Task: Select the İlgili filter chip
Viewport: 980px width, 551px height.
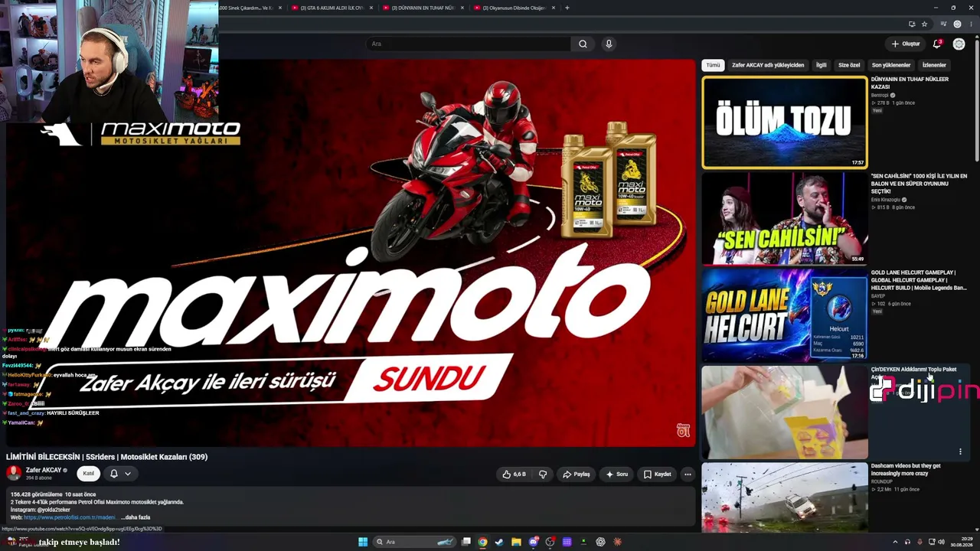Action: 821,65
